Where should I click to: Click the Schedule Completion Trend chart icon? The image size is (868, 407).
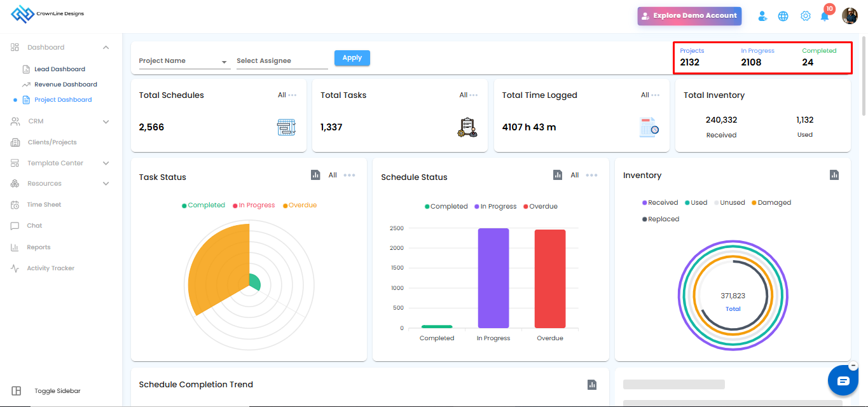point(592,384)
